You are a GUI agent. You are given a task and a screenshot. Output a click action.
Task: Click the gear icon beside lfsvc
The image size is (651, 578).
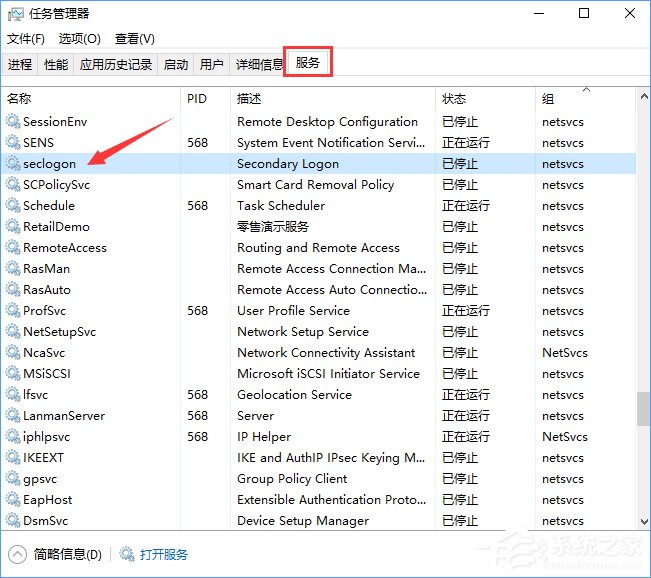pos(13,394)
